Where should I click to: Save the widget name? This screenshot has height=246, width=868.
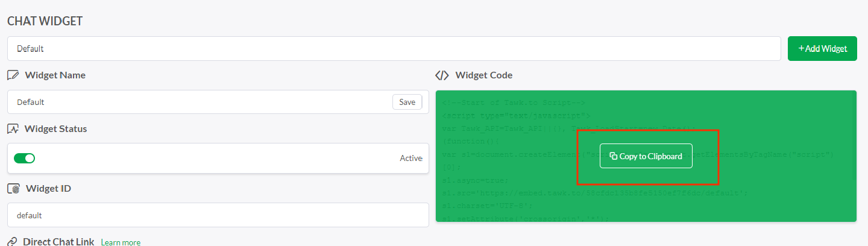coord(407,102)
